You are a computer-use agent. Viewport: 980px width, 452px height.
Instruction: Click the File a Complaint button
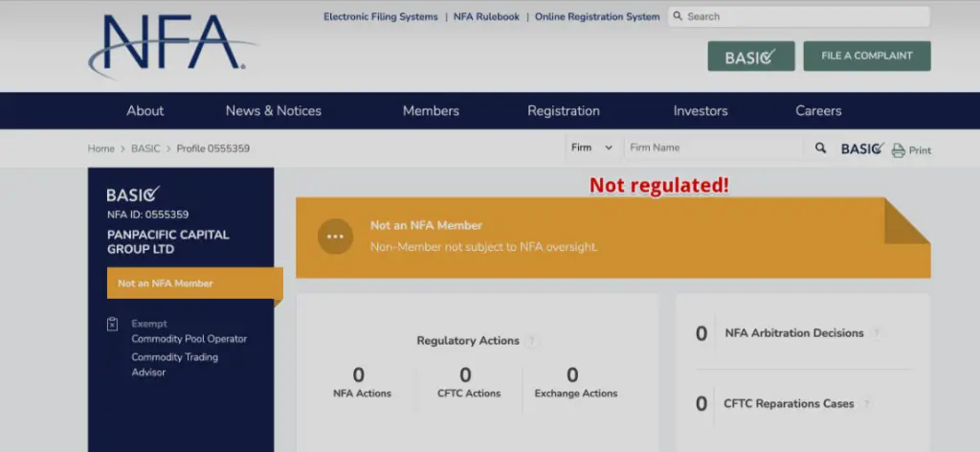click(867, 56)
